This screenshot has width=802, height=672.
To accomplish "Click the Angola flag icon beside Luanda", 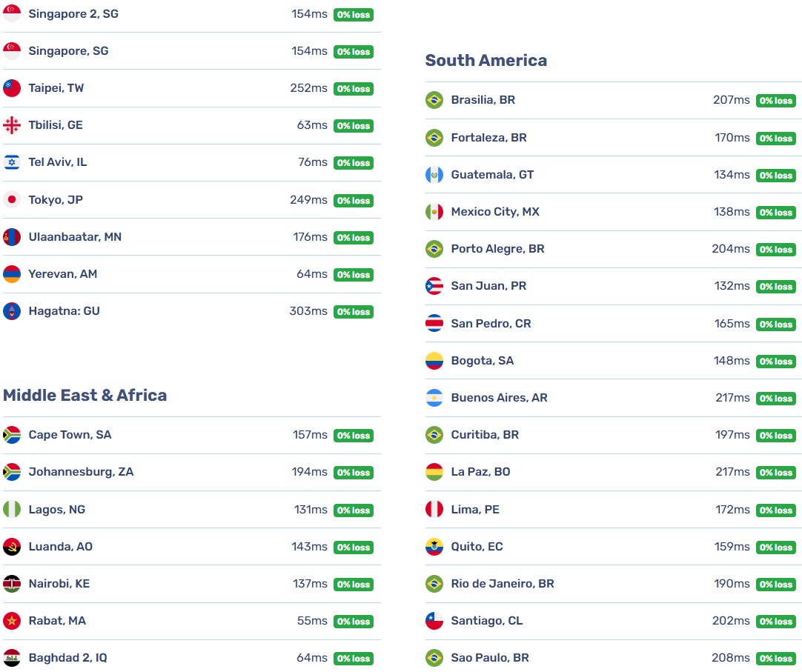I will pyautogui.click(x=12, y=547).
